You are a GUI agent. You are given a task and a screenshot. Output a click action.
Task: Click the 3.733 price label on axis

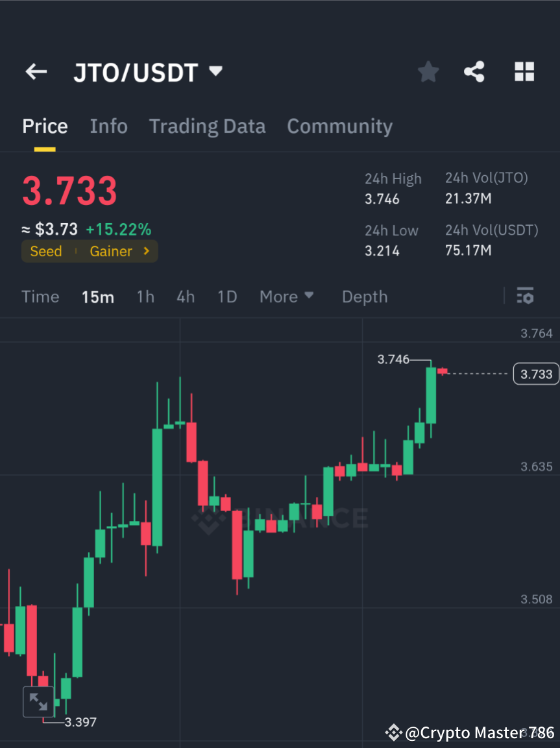pos(536,374)
